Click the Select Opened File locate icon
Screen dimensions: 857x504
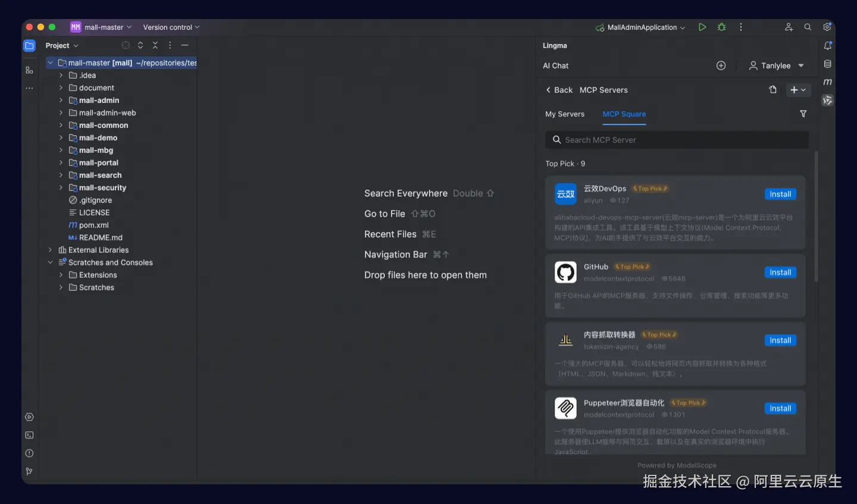click(x=126, y=45)
